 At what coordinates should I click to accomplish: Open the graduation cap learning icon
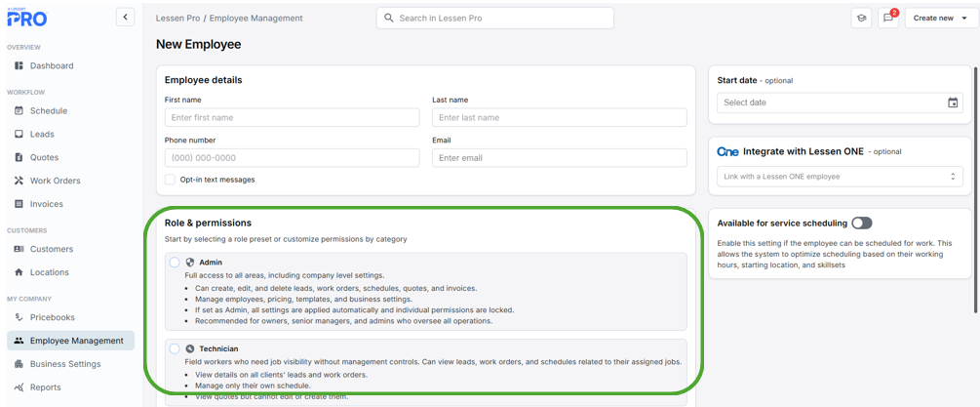click(x=861, y=18)
